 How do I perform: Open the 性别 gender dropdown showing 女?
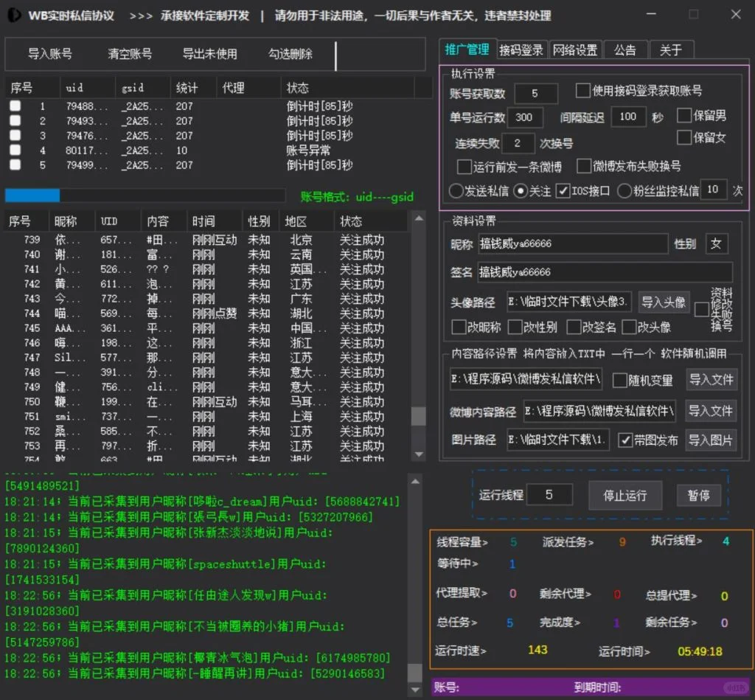(717, 243)
